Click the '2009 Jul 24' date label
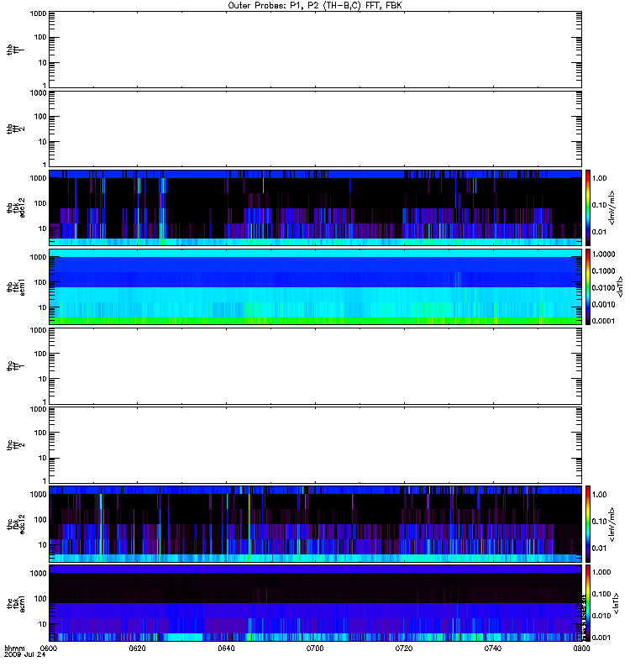Screen dimensions: 630x672 pyautogui.click(x=25, y=654)
